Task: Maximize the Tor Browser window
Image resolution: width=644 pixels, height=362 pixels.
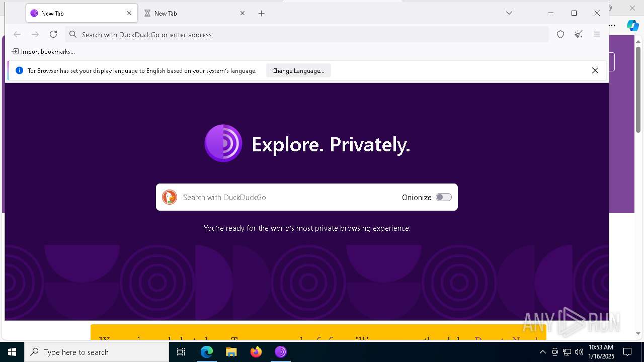Action: click(574, 13)
